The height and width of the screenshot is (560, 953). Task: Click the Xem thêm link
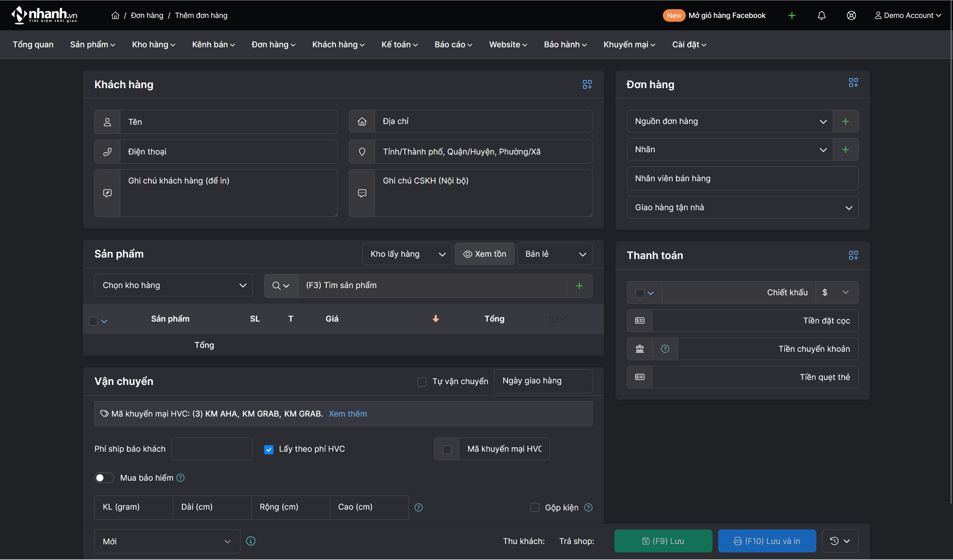click(x=348, y=414)
